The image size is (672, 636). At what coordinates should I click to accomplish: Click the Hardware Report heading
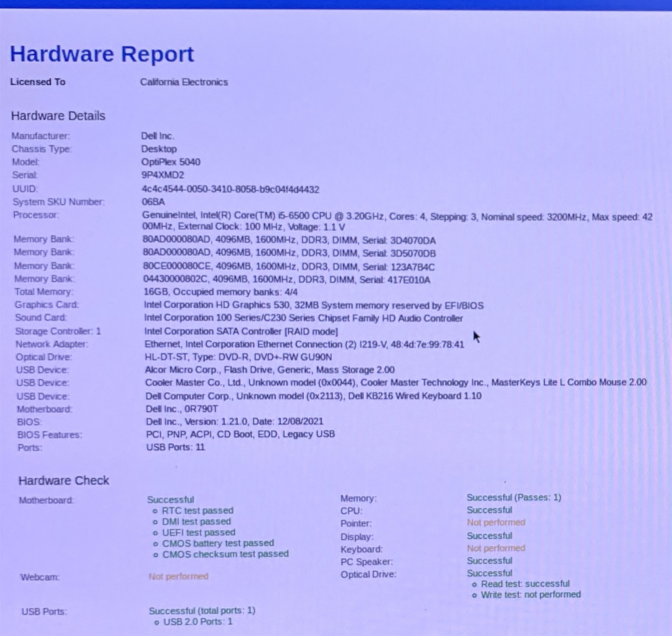(102, 54)
